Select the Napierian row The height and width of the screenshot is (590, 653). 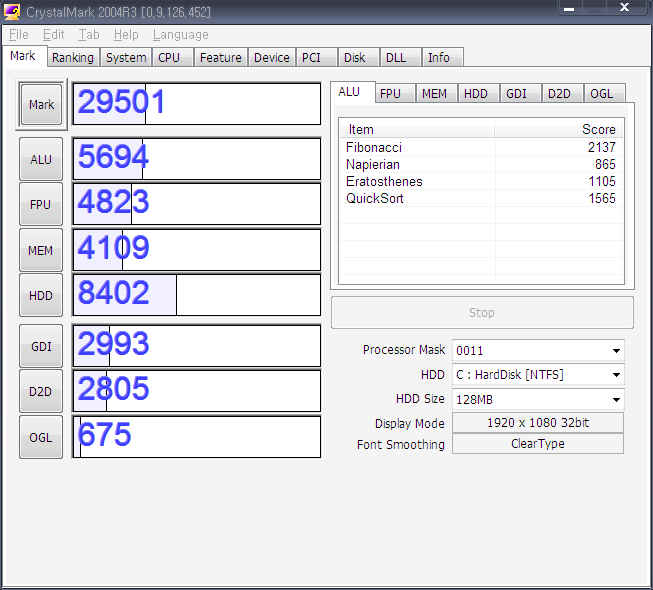pyautogui.click(x=481, y=164)
